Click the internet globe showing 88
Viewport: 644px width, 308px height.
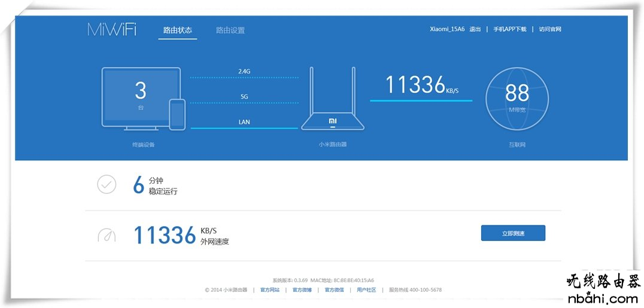[517, 99]
